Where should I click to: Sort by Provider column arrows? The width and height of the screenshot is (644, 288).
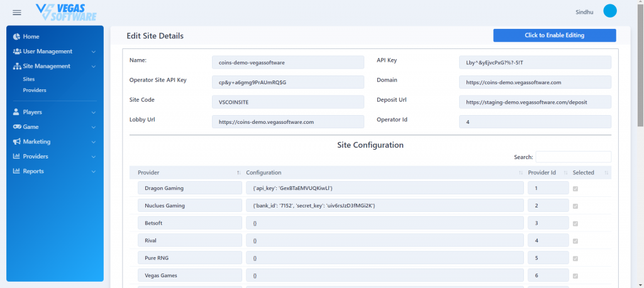(x=238, y=173)
